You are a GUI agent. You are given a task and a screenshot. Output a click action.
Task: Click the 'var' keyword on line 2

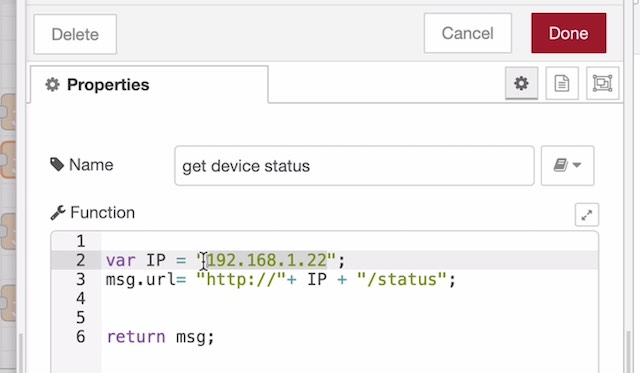click(120, 260)
